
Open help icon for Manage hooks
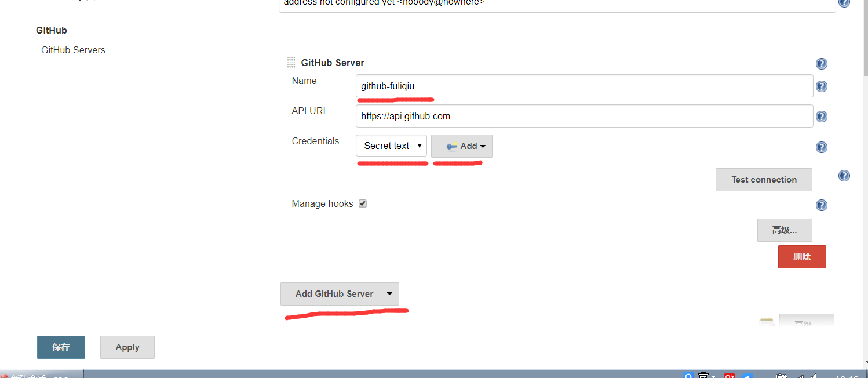point(821,205)
